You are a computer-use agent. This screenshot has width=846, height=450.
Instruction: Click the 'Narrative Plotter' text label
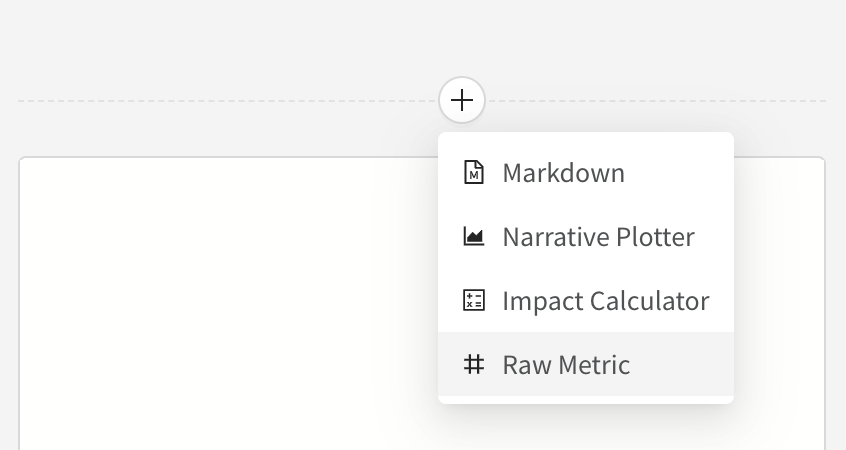tap(598, 237)
